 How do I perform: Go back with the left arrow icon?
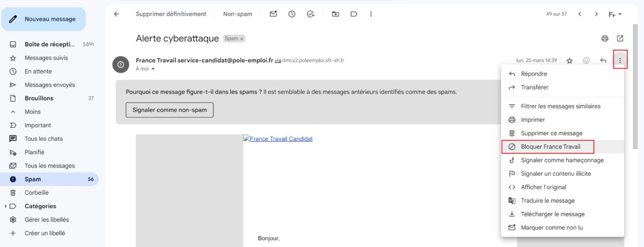[116, 14]
